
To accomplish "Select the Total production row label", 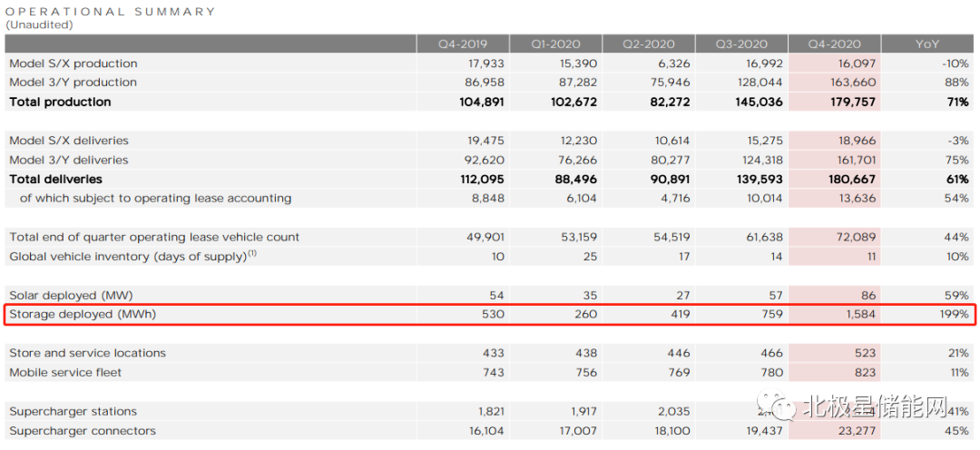I will pyautogui.click(x=60, y=102).
